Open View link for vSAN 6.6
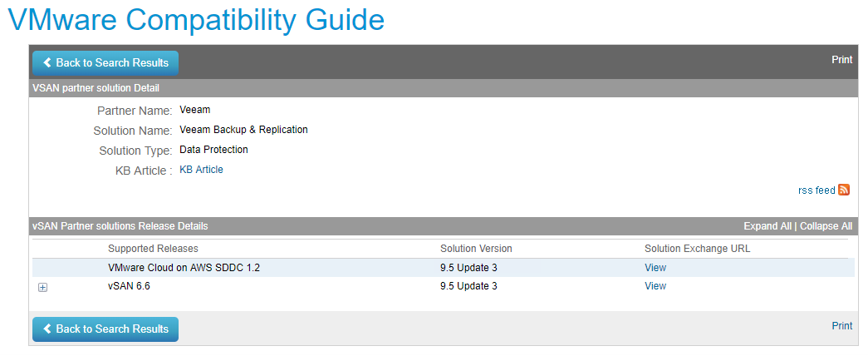868x356 pixels. (655, 286)
